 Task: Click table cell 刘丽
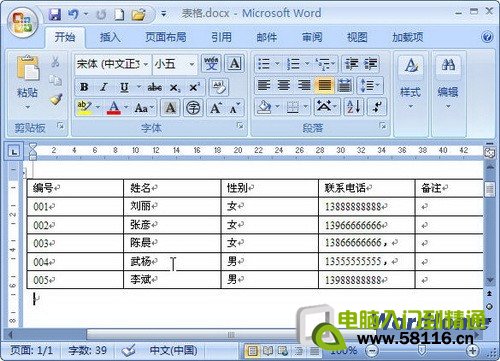coord(140,206)
